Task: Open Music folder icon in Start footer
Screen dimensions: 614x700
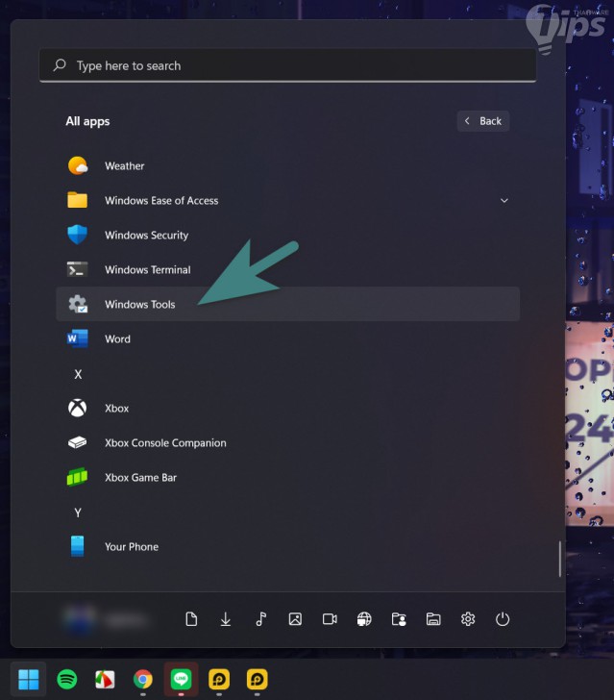Action: [260, 619]
